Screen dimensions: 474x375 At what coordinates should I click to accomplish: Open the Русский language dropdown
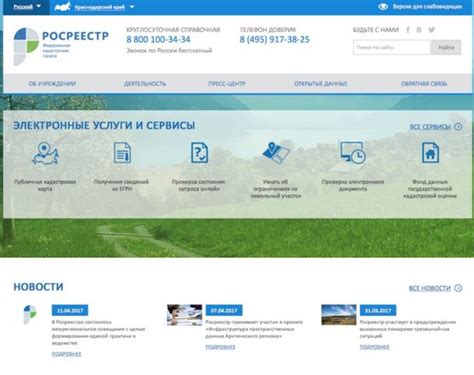(27, 7)
